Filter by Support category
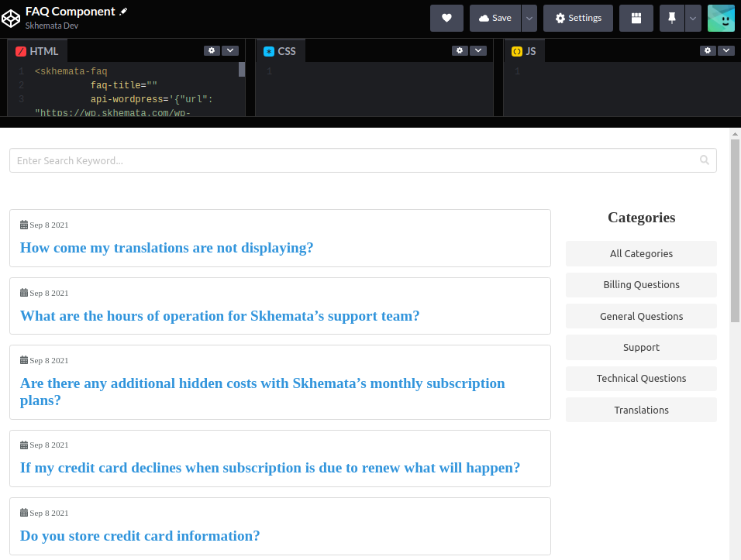 pyautogui.click(x=641, y=348)
